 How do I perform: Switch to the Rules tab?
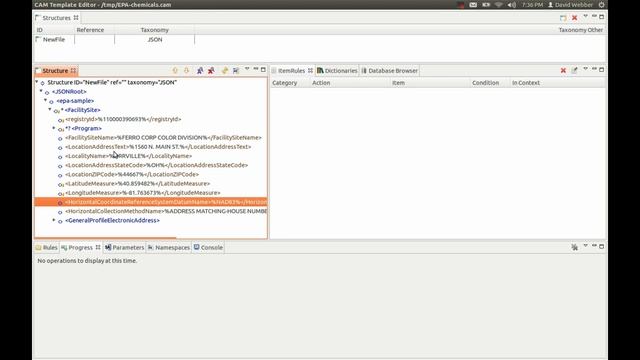coord(47,247)
